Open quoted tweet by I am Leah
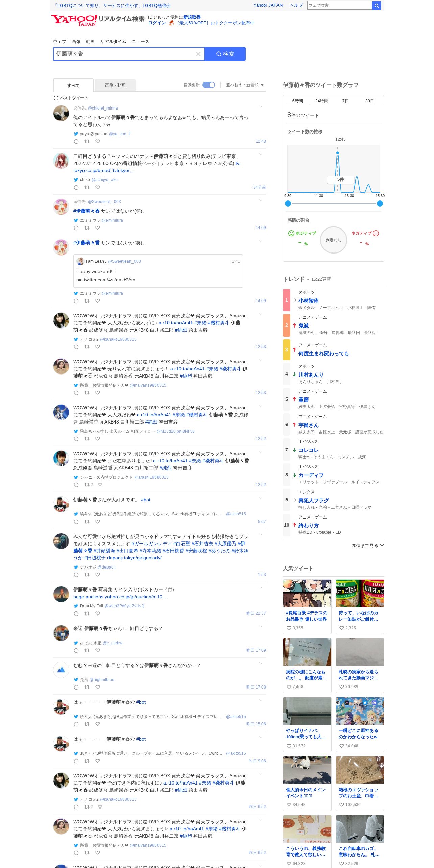 (x=158, y=271)
